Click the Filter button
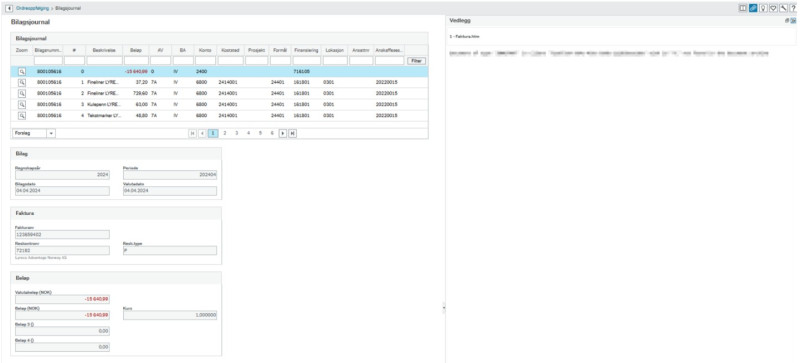Viewport: 800px width, 363px height. tap(416, 61)
